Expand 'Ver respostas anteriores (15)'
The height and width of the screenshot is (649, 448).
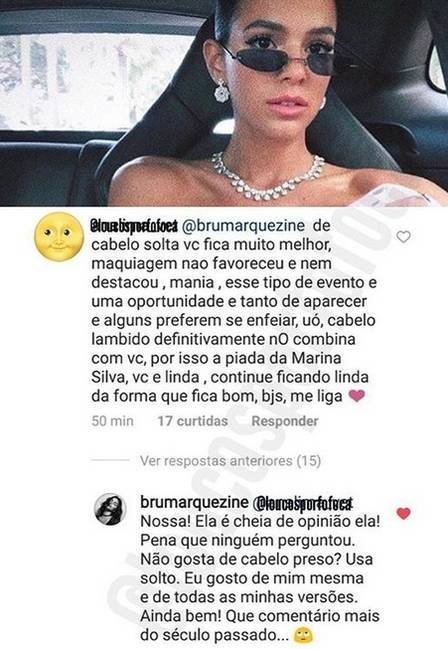230,461
